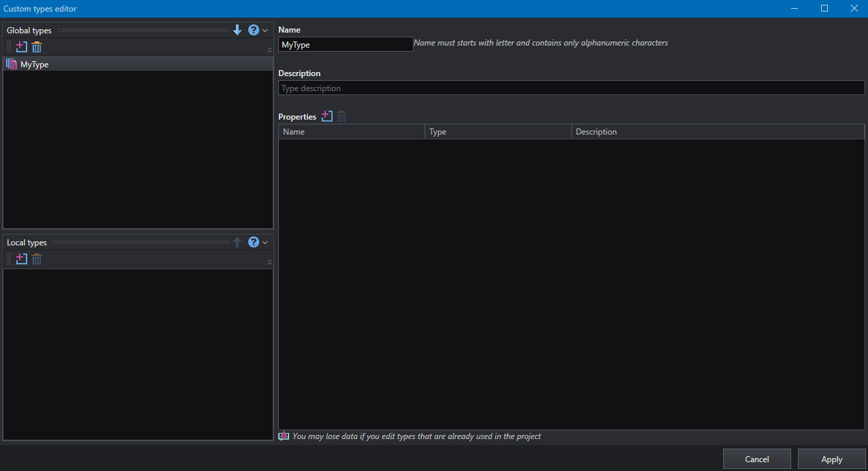Cancel the custom types editor
Image resolution: width=868 pixels, height=471 pixels.
coord(756,459)
